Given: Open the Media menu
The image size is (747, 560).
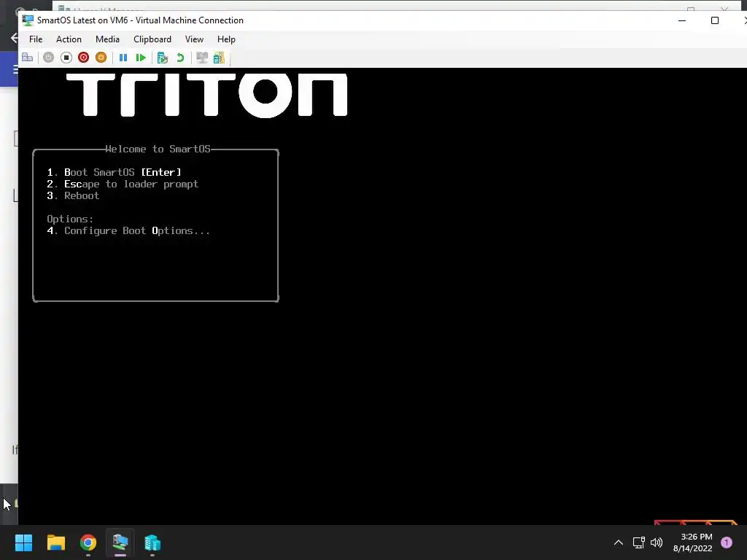Looking at the screenshot, I should 107,39.
